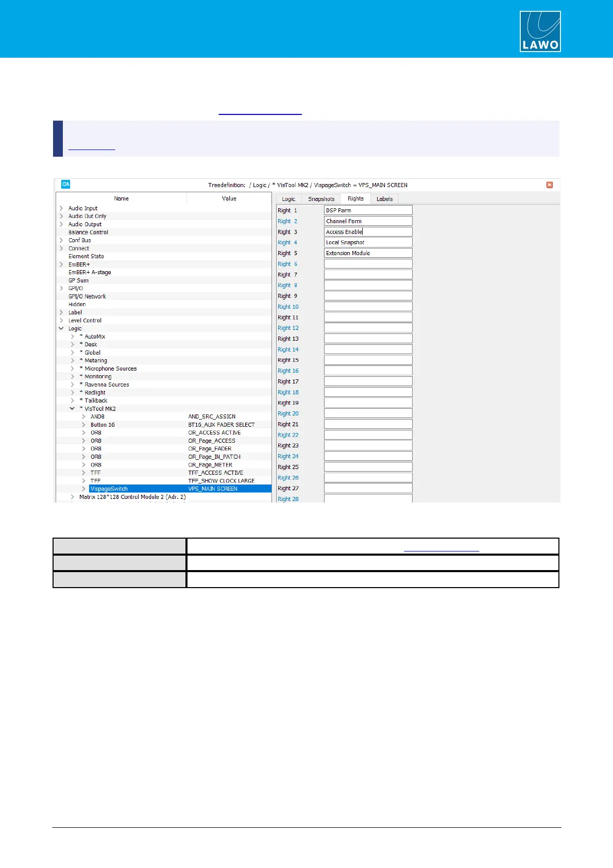Click Right 4 field with Local Snapshot
Screen dimensions: 613x868
(x=368, y=242)
